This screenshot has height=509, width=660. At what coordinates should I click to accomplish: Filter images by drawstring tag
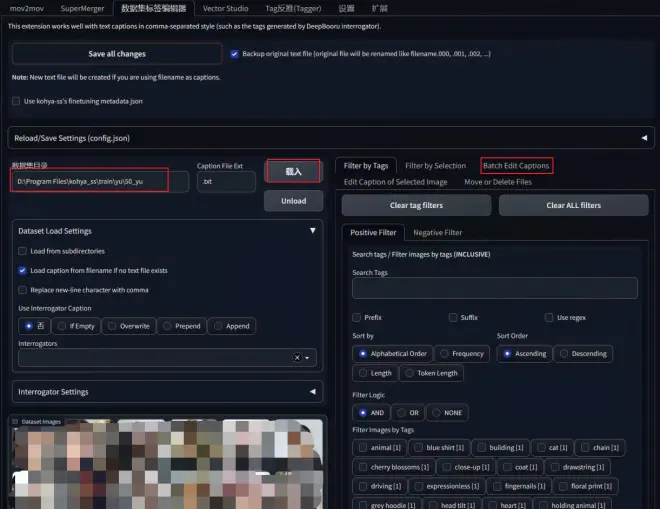pyautogui.click(x=578, y=467)
